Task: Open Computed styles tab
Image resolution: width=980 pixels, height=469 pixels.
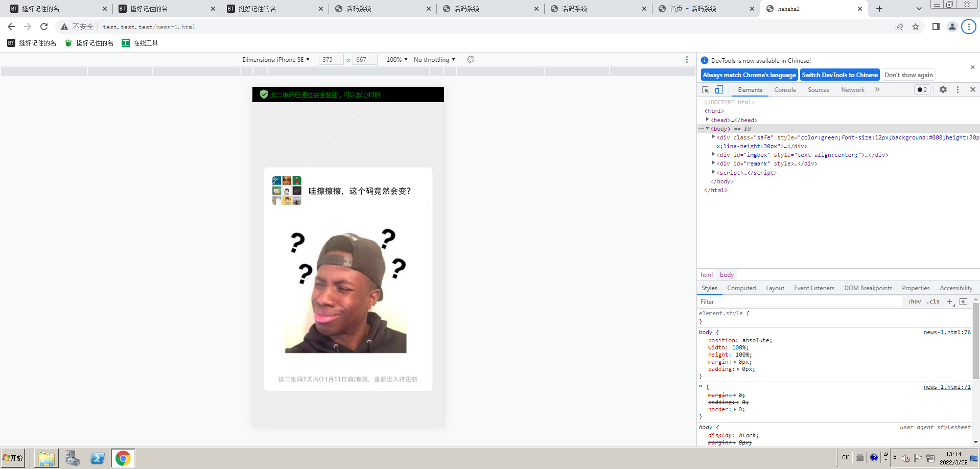Action: click(x=741, y=288)
